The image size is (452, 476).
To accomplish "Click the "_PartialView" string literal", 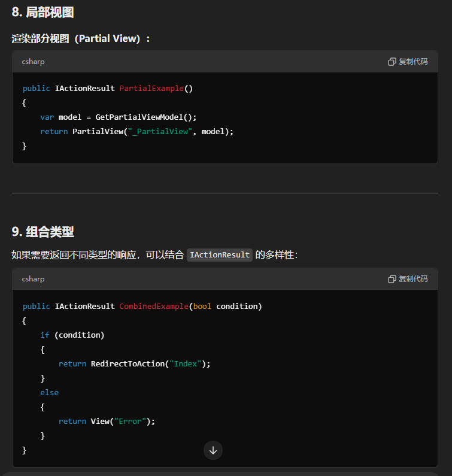I will click(x=160, y=132).
